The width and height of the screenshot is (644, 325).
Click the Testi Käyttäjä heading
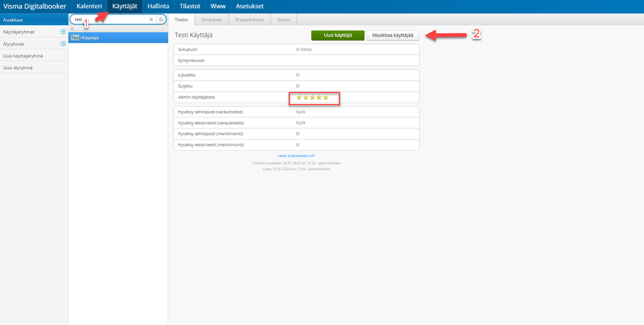[193, 35]
